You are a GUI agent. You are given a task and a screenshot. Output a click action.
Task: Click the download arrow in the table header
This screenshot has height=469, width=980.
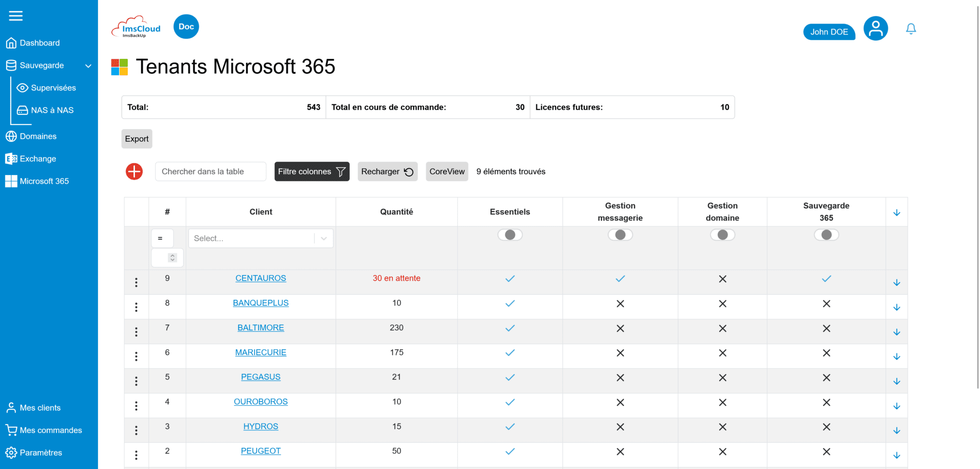point(897,212)
